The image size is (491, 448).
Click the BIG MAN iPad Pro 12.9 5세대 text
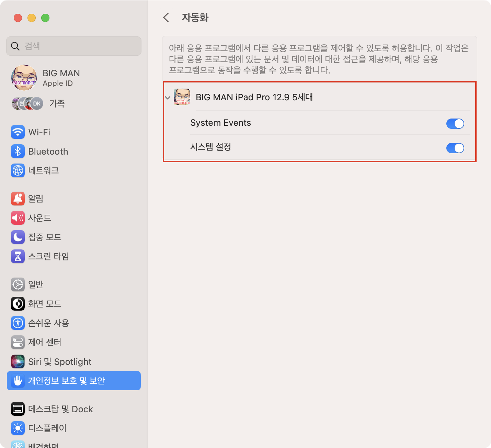tap(254, 97)
